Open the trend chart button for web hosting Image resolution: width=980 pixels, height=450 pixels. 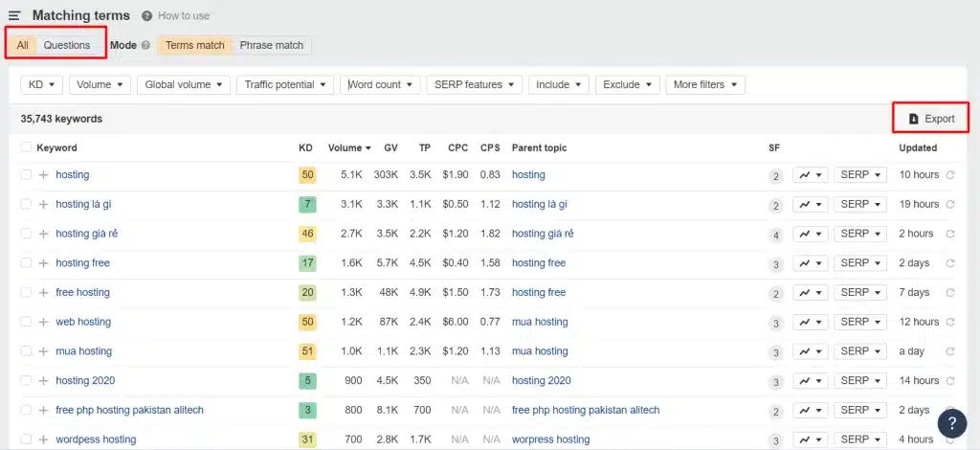810,322
